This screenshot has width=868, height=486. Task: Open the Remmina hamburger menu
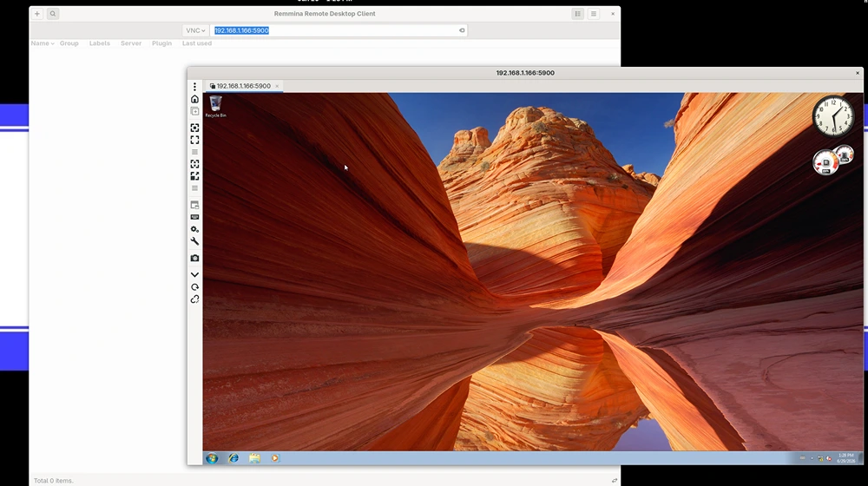[x=594, y=14]
